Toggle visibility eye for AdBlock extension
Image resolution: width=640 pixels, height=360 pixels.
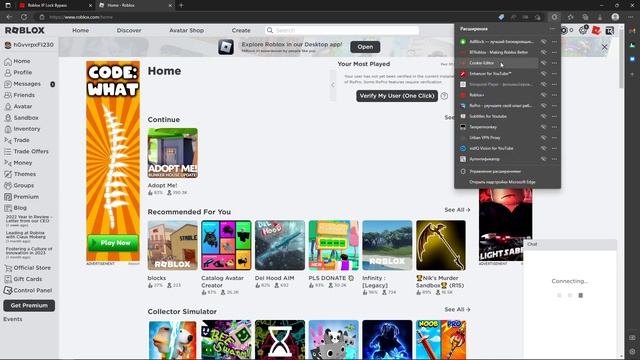(544, 42)
